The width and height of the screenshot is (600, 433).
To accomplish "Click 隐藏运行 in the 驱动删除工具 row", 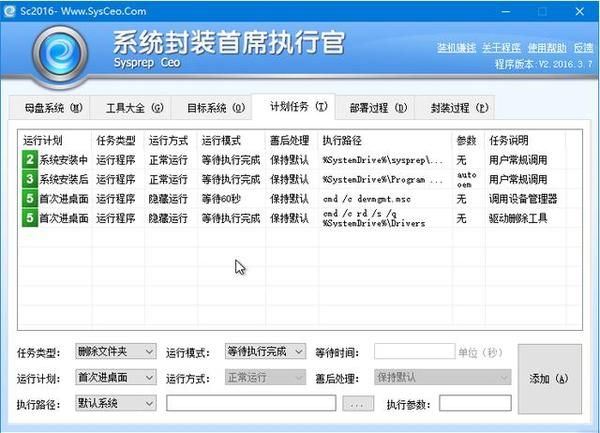I will pos(168,218).
